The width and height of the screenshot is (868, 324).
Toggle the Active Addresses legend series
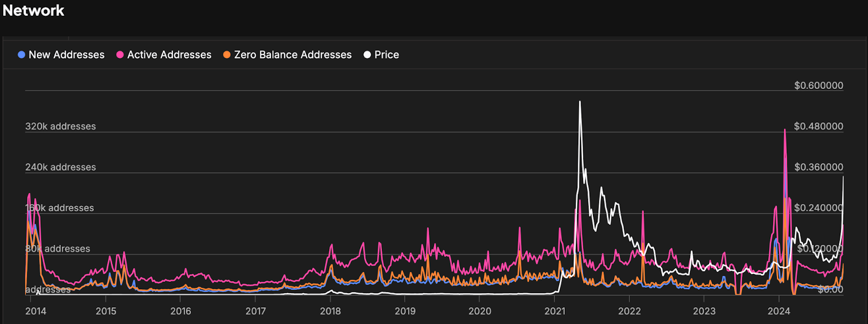tap(164, 55)
